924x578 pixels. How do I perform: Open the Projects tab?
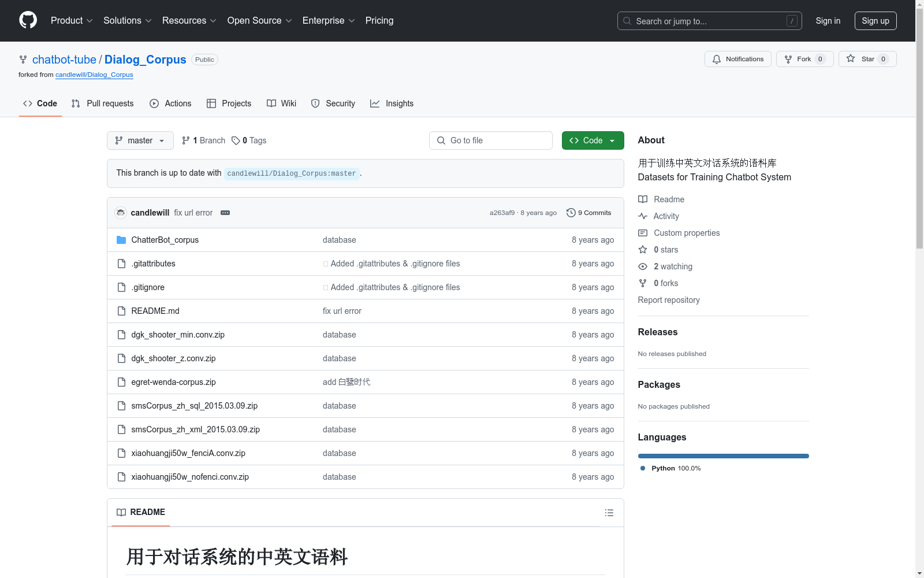coord(229,103)
